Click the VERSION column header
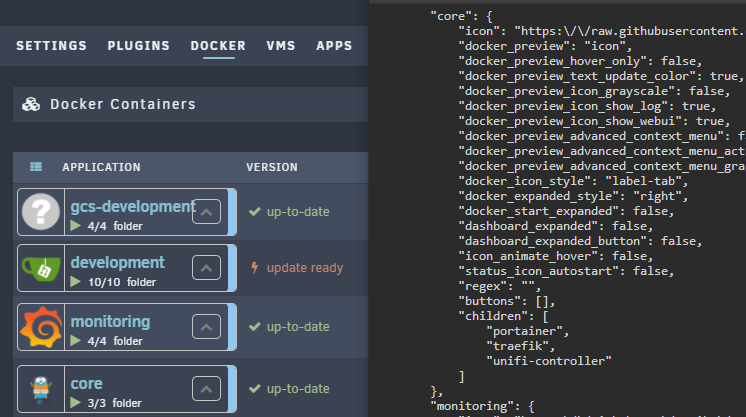 pos(272,167)
